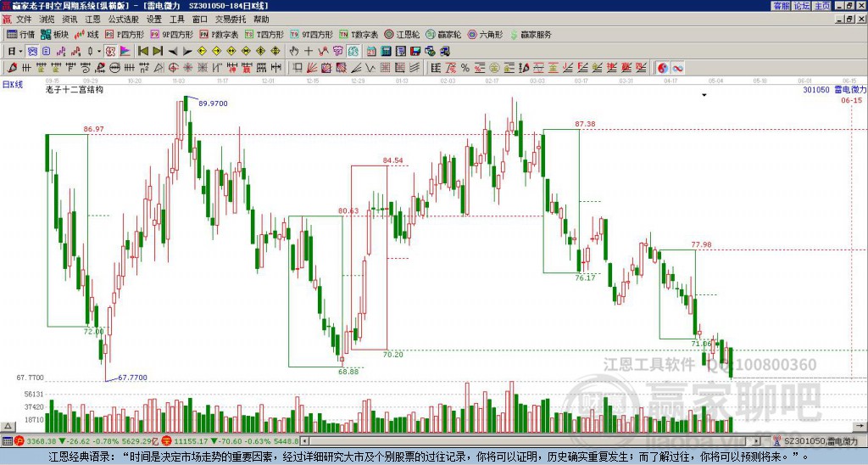
Task: Open 赢家服务 service page
Action: (x=531, y=34)
